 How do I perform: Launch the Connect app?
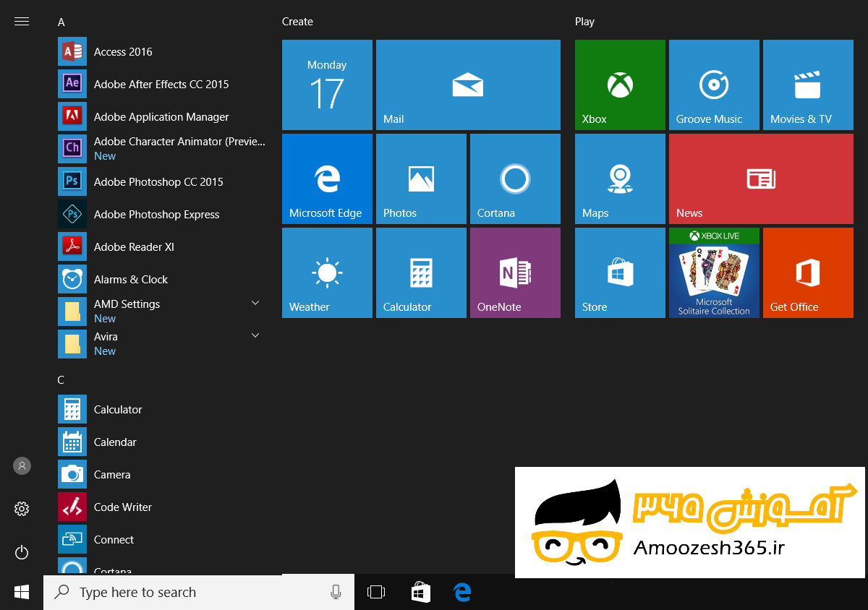coord(163,540)
